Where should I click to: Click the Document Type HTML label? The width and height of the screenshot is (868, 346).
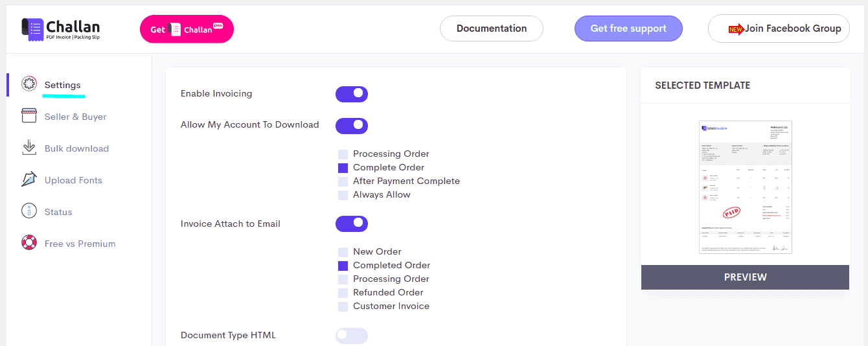coord(228,335)
